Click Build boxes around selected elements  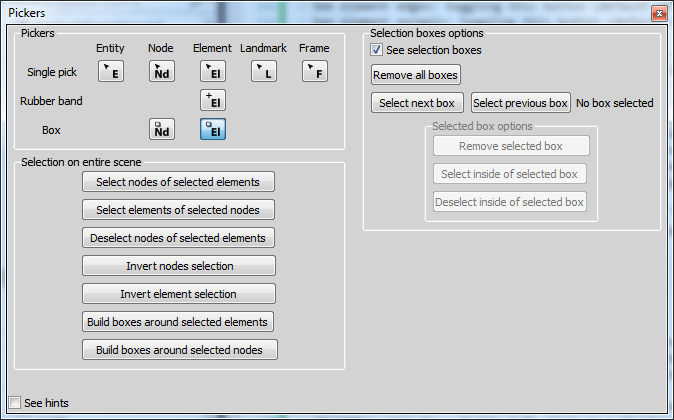178,322
